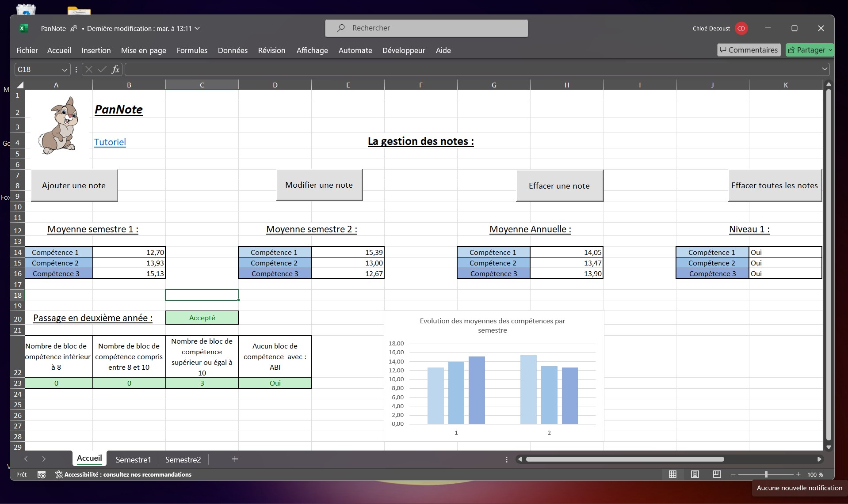The height and width of the screenshot is (504, 848).
Task: Click the zoom slider handle
Action: click(766, 474)
